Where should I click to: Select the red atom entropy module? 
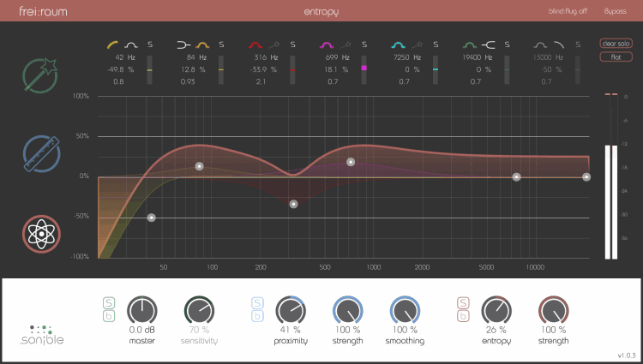(41, 234)
